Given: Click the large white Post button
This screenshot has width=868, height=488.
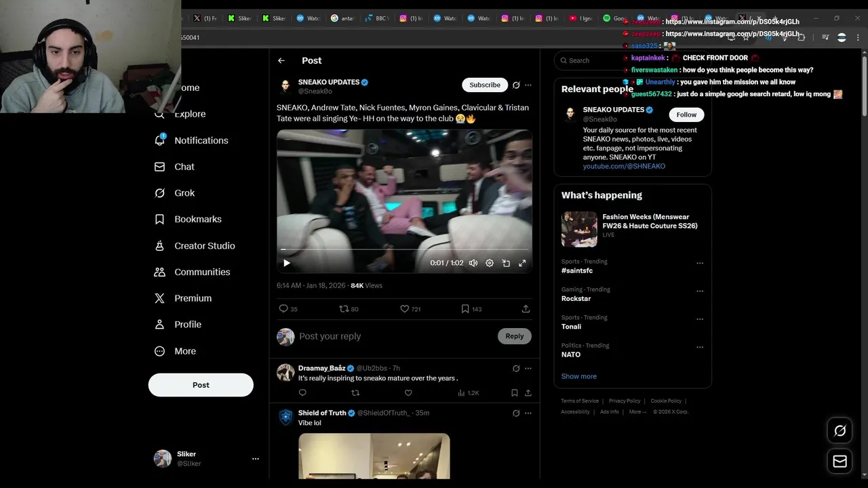Looking at the screenshot, I should pyautogui.click(x=201, y=385).
